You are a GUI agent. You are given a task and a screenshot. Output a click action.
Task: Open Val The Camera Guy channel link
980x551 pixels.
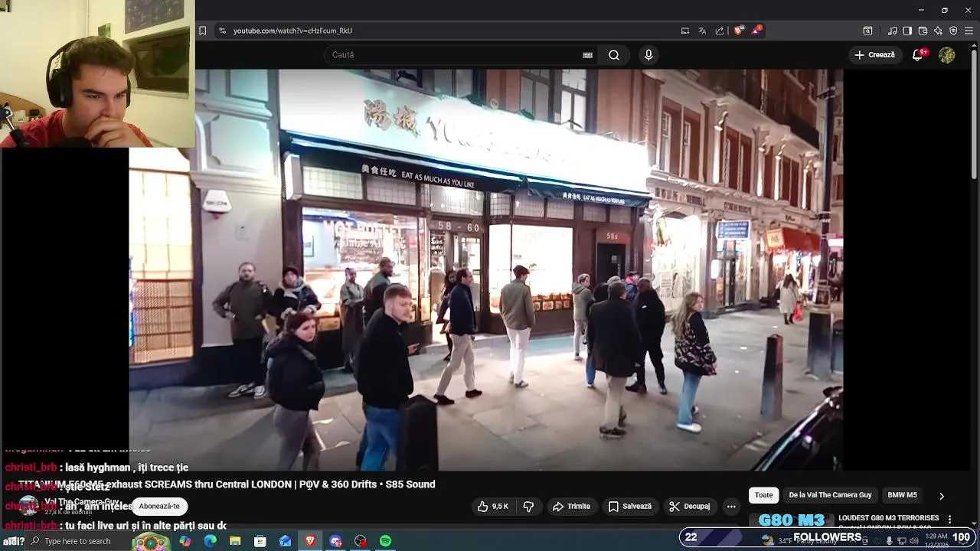(81, 502)
